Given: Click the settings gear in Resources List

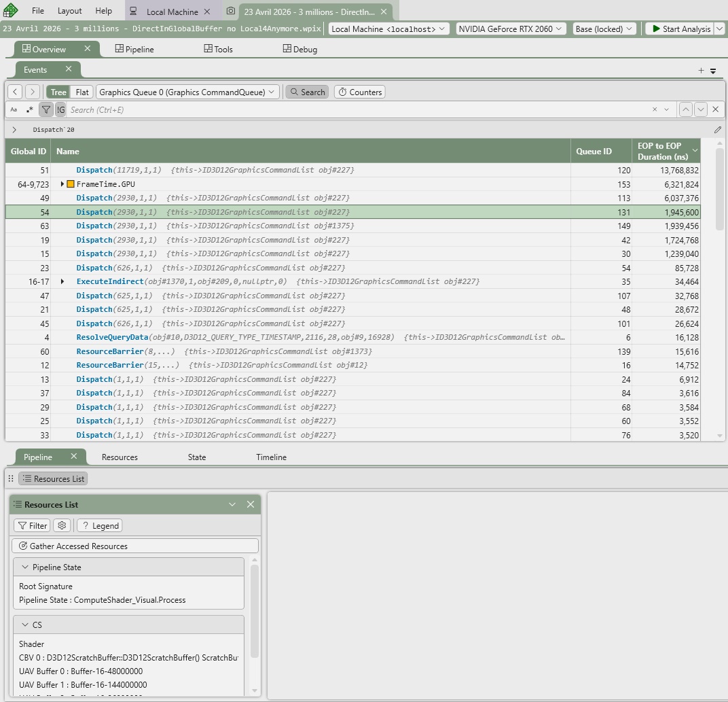Looking at the screenshot, I should coord(62,525).
